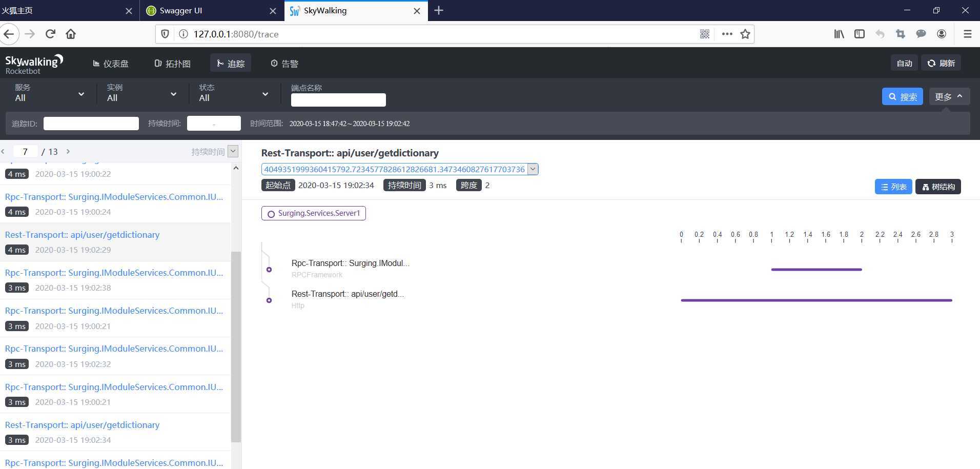Click the trace list scrollbar thumb

(x=236, y=346)
